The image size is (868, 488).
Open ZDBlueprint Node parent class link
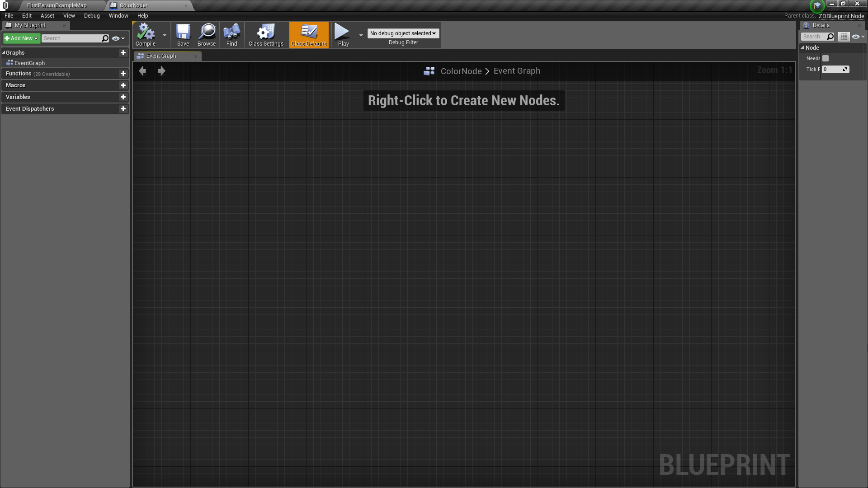(x=841, y=16)
